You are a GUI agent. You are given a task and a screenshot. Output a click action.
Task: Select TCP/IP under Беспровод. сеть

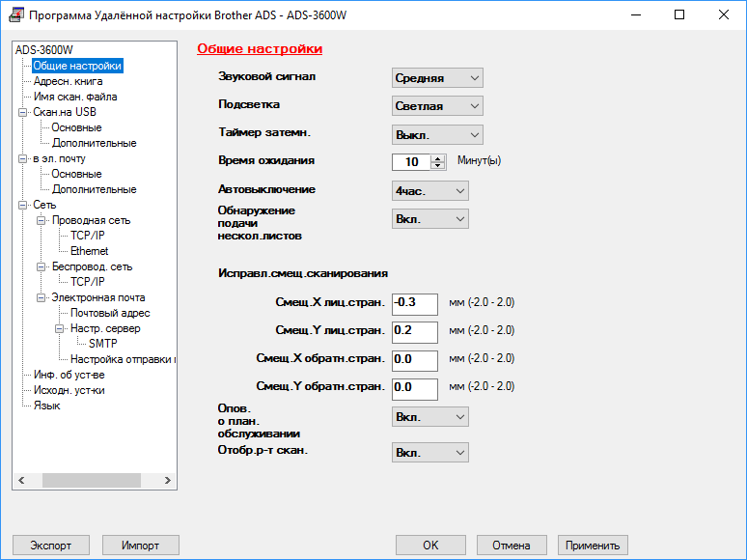click(87, 282)
